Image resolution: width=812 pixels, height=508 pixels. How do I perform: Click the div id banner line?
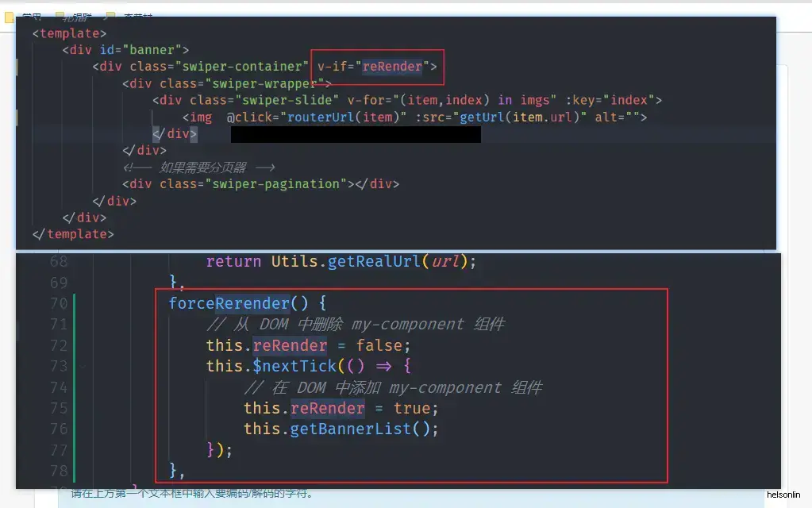coord(125,50)
